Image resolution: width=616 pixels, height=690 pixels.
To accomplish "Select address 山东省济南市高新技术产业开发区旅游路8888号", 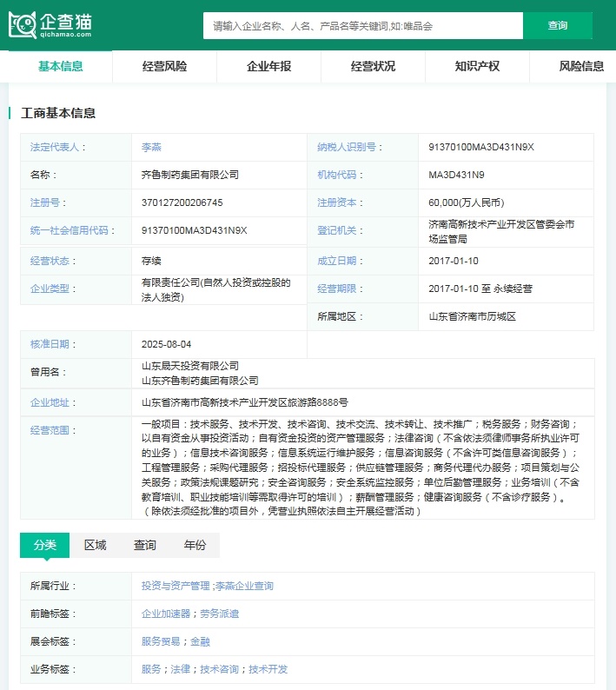I will (x=245, y=402).
